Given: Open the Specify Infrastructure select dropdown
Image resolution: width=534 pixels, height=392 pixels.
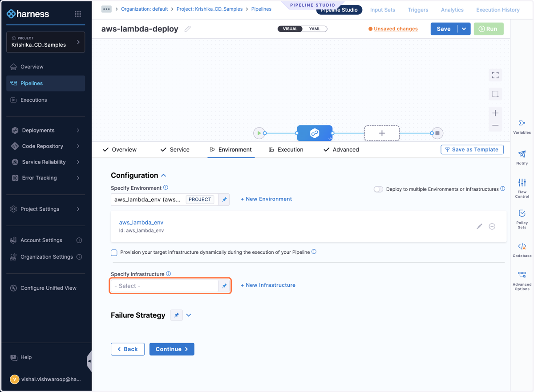Looking at the screenshot, I should pos(165,286).
